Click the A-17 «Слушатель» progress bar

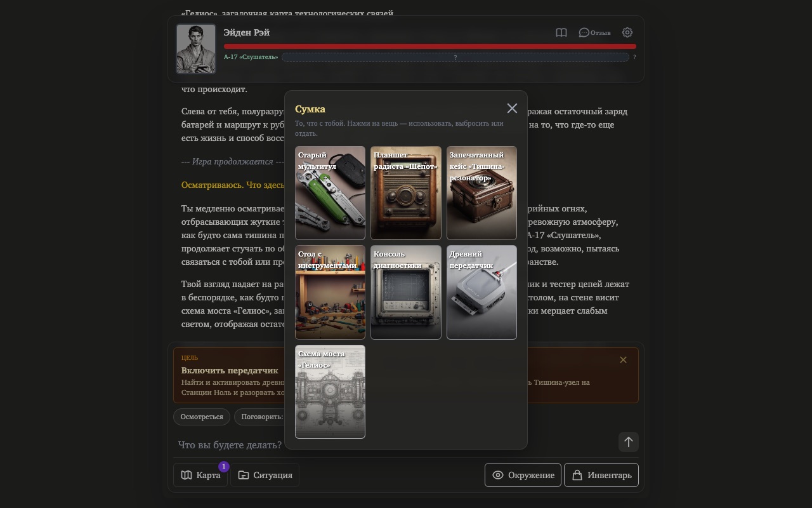pyautogui.click(x=455, y=57)
